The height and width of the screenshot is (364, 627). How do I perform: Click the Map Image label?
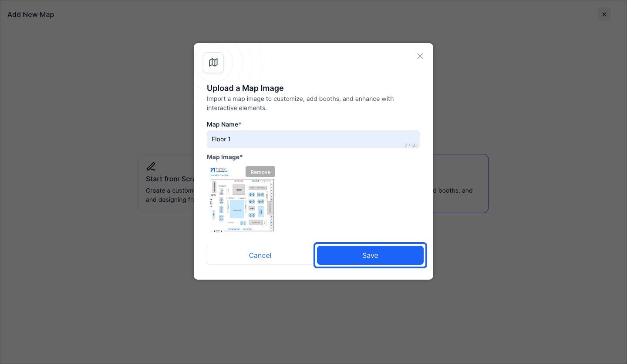(x=225, y=157)
